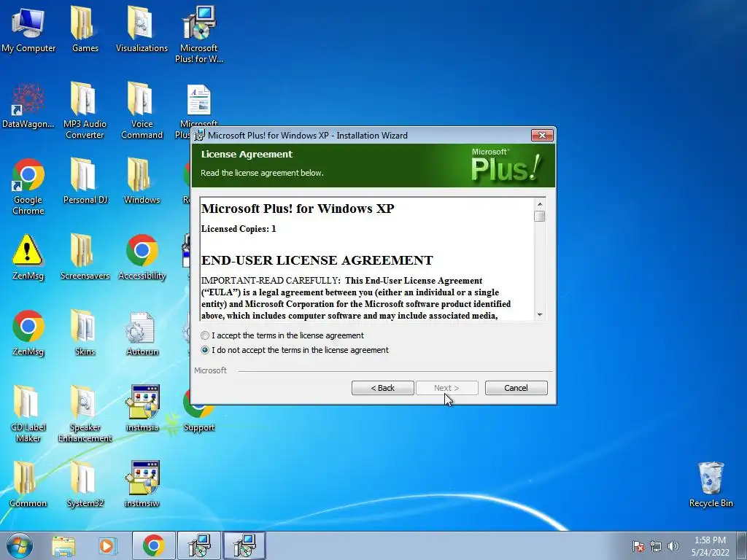The height and width of the screenshot is (560, 747).
Task: Click the END-USER LICENSE AGREEMENT heading
Action: coord(317,260)
